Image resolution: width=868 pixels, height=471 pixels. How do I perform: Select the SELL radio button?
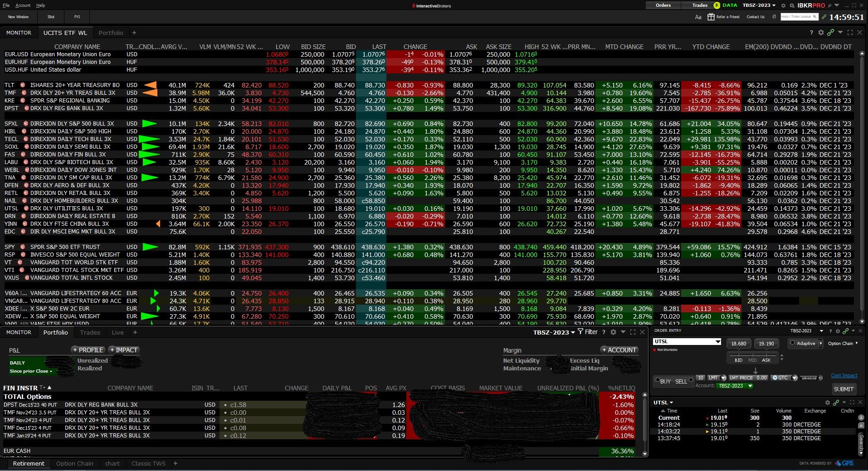(x=691, y=380)
